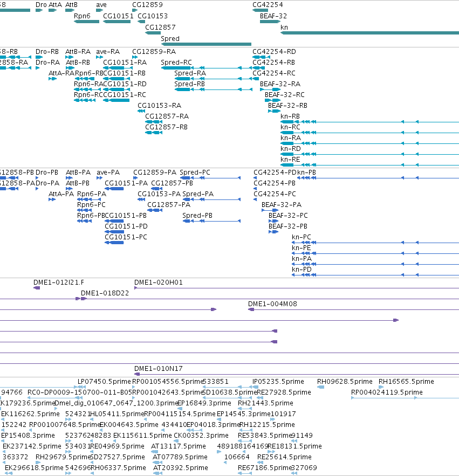Select the AttA-PA protein label
This screenshot has width=459, height=476.
click(x=61, y=194)
